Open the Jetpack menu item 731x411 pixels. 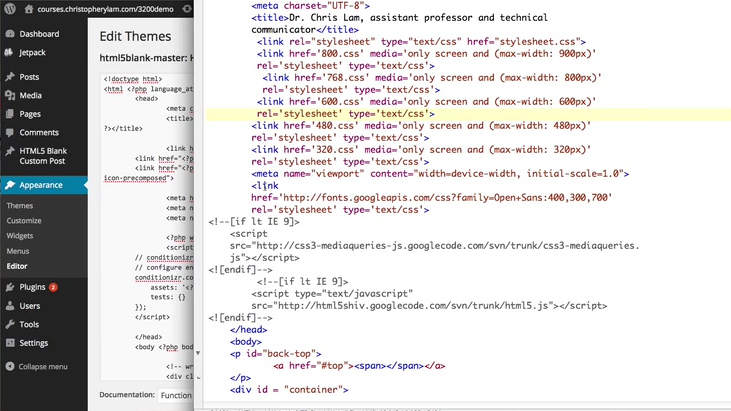click(x=32, y=52)
